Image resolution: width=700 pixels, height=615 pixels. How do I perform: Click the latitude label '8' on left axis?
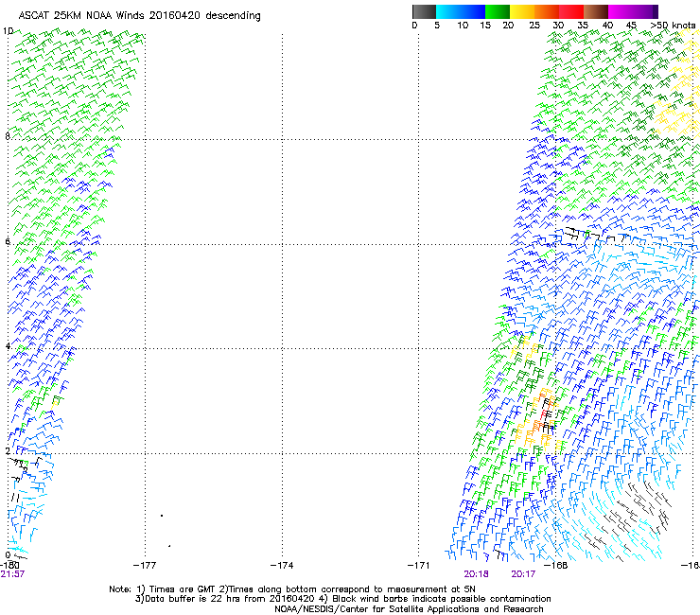click(x=8, y=136)
